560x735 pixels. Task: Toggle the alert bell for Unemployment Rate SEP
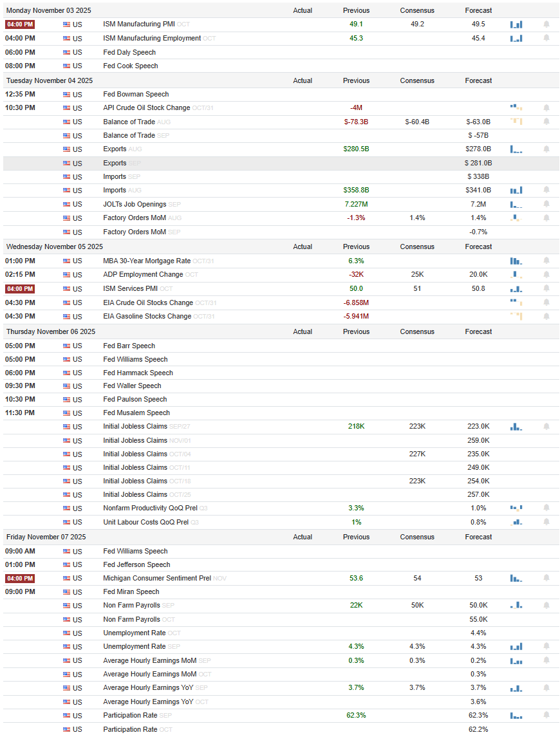click(x=546, y=647)
